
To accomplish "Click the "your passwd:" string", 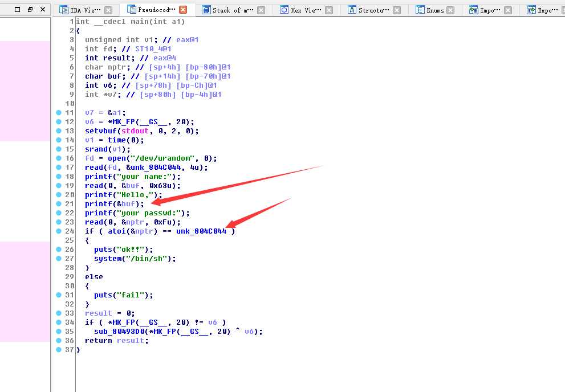I will (149, 213).
